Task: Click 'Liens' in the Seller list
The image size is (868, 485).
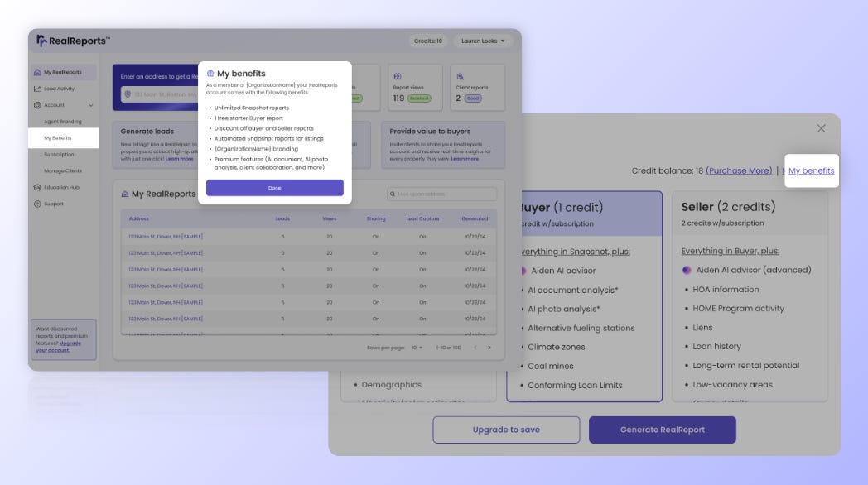Action: click(702, 328)
